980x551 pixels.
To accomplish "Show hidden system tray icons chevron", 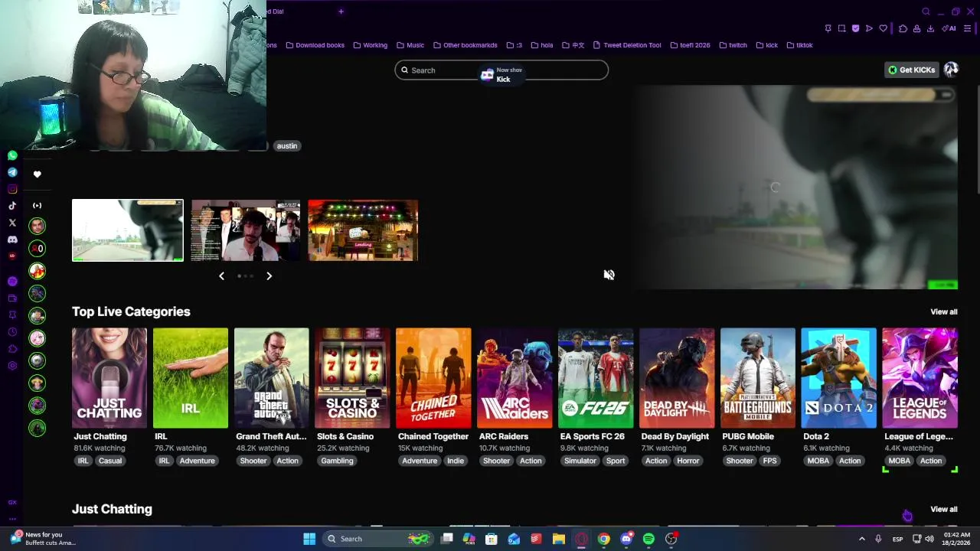I will (x=861, y=539).
